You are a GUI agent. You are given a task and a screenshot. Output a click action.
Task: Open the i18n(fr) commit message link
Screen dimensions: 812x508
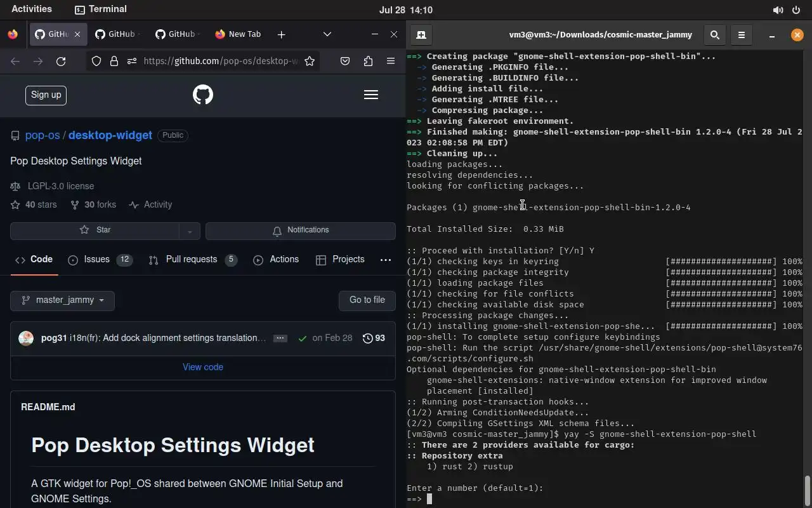[x=168, y=338]
